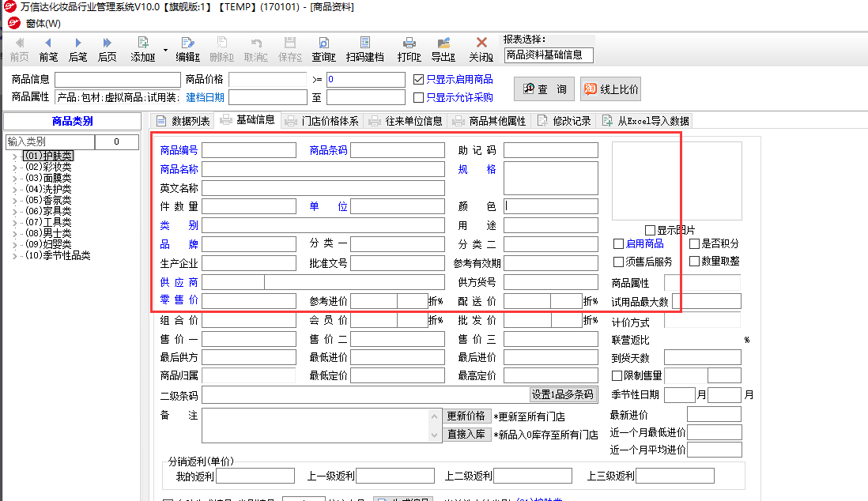
Task: Click the 输入类别 filter field
Action: [50, 141]
